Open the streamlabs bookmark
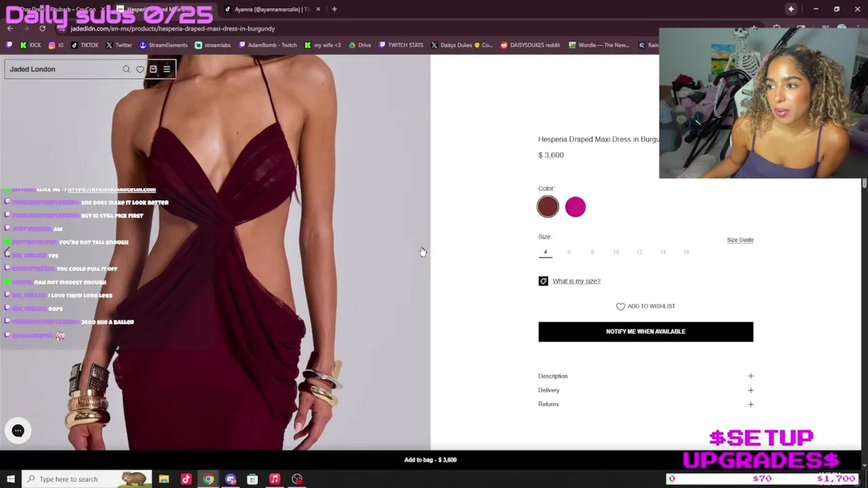The height and width of the screenshot is (488, 868). (214, 45)
